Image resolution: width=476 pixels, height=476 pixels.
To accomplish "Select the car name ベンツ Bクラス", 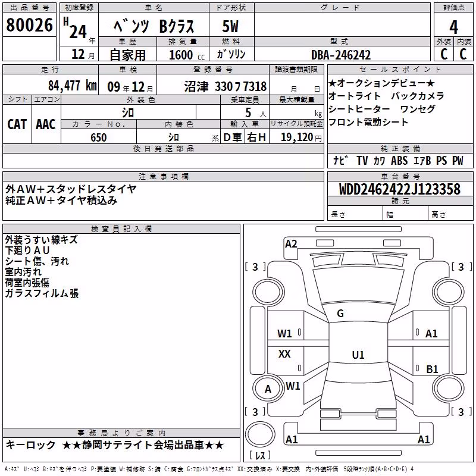I will pyautogui.click(x=154, y=26).
